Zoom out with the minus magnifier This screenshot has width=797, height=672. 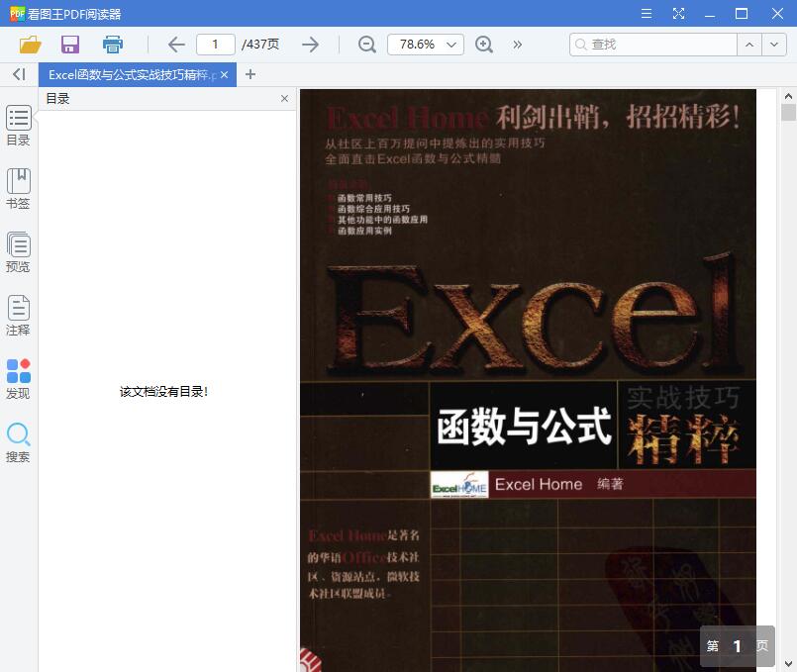(x=366, y=45)
